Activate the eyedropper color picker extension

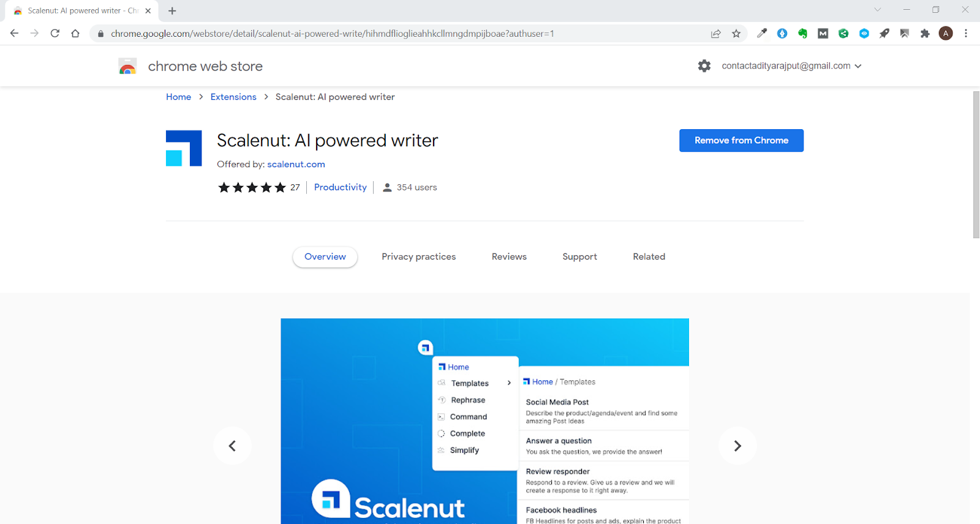(x=762, y=34)
